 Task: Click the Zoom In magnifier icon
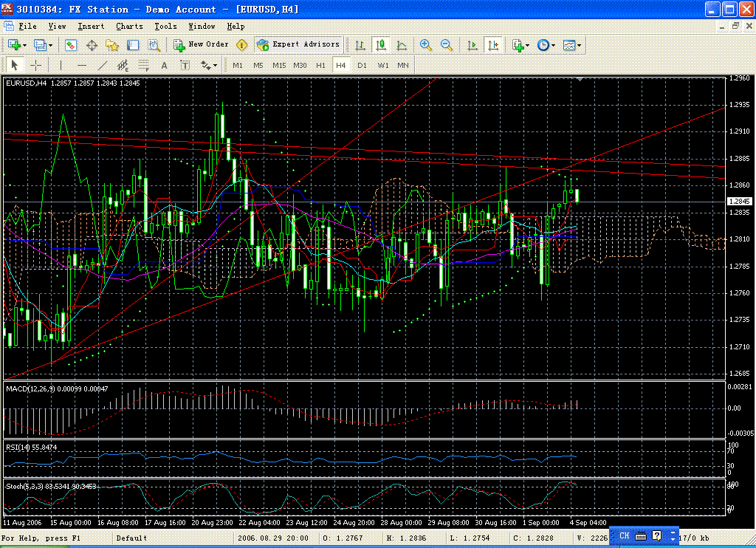[x=426, y=45]
